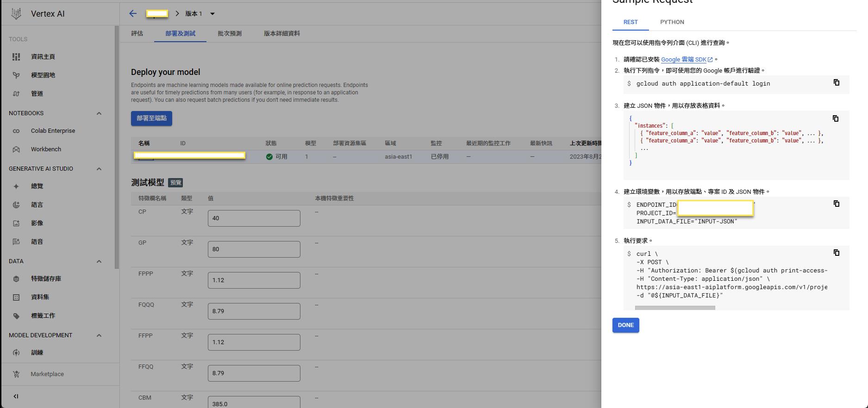Switch to the 批次預測 tab

pos(230,33)
